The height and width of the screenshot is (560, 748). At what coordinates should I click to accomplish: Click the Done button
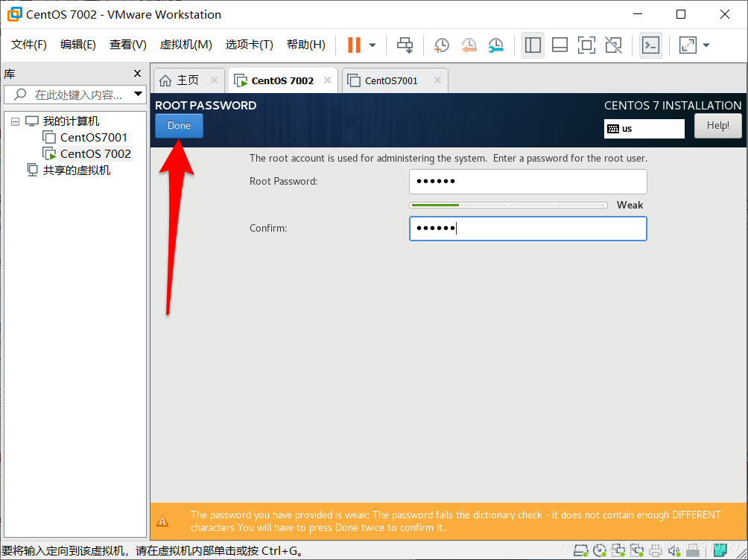[179, 125]
